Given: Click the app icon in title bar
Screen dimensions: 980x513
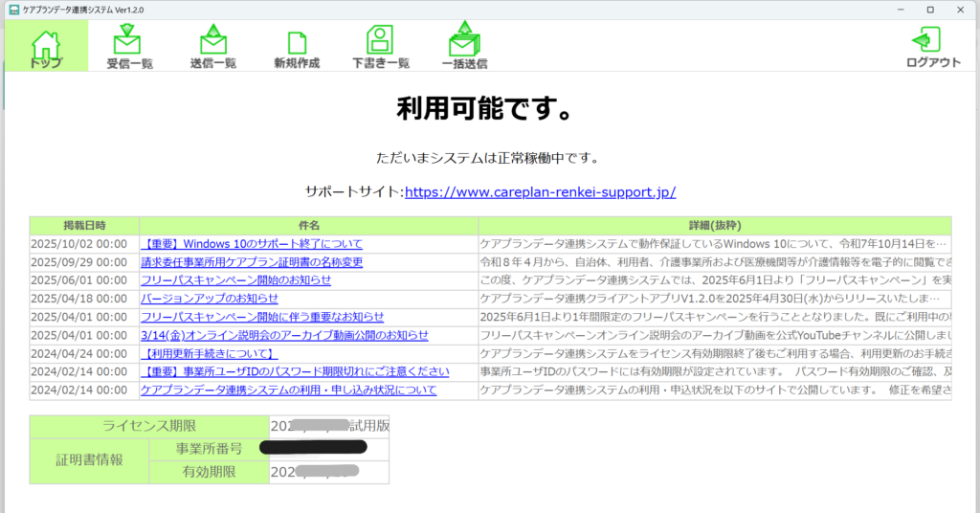Looking at the screenshot, I should 13,10.
